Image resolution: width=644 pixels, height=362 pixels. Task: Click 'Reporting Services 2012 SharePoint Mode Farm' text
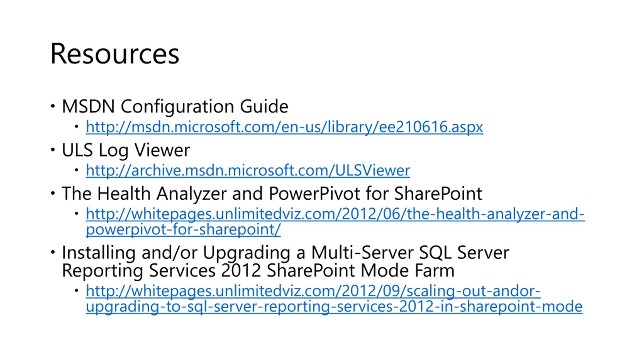(258, 271)
